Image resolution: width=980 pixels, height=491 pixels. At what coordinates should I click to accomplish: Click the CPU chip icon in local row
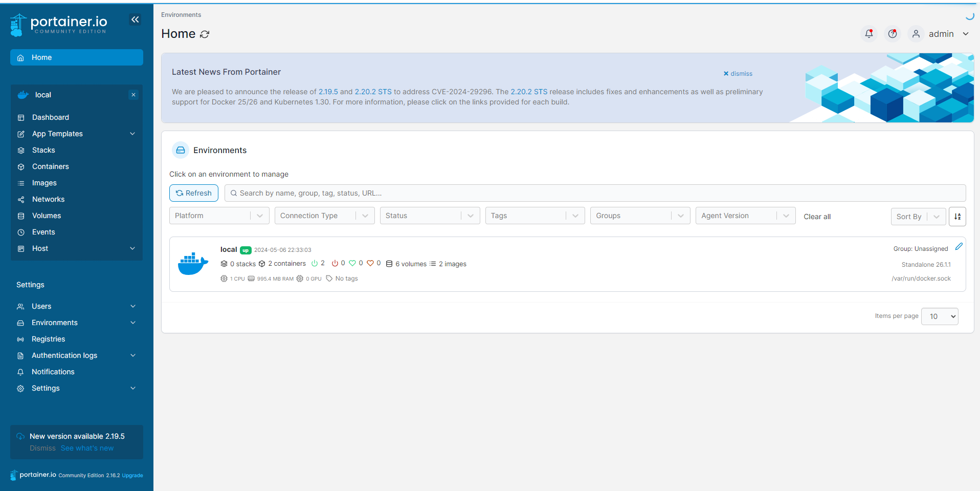coord(224,279)
